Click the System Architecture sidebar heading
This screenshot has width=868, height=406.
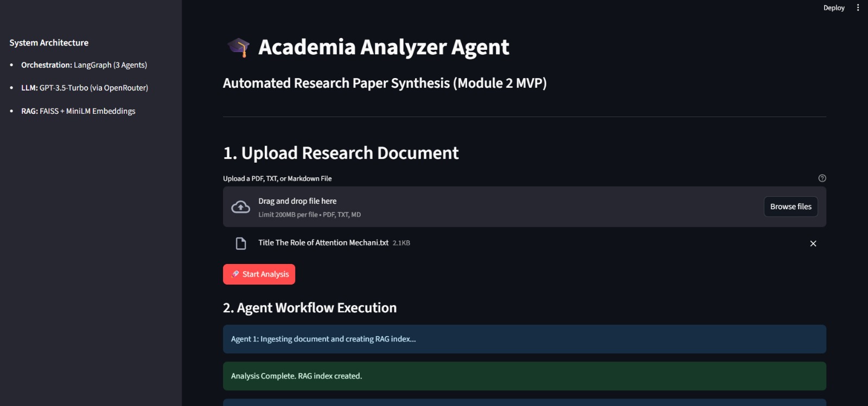tap(49, 43)
